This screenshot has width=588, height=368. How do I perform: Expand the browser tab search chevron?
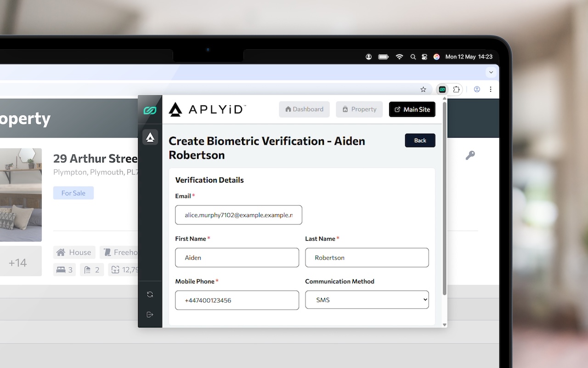(x=491, y=72)
